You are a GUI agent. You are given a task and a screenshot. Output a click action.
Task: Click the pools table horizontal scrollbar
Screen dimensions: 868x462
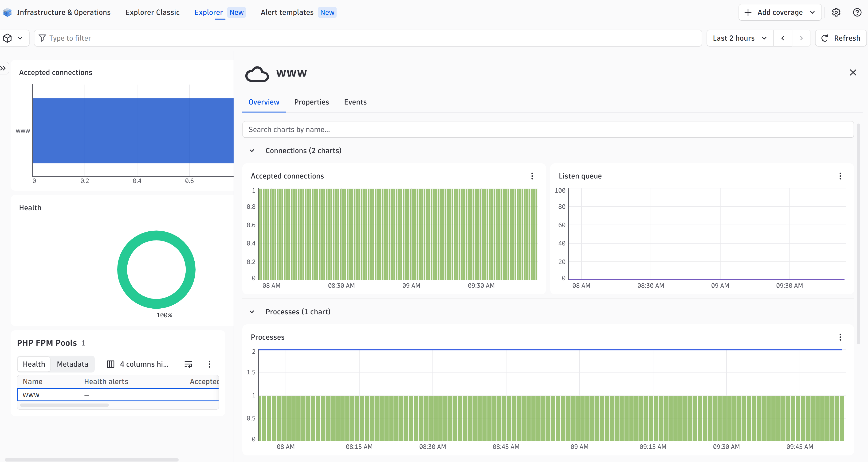tap(64, 405)
